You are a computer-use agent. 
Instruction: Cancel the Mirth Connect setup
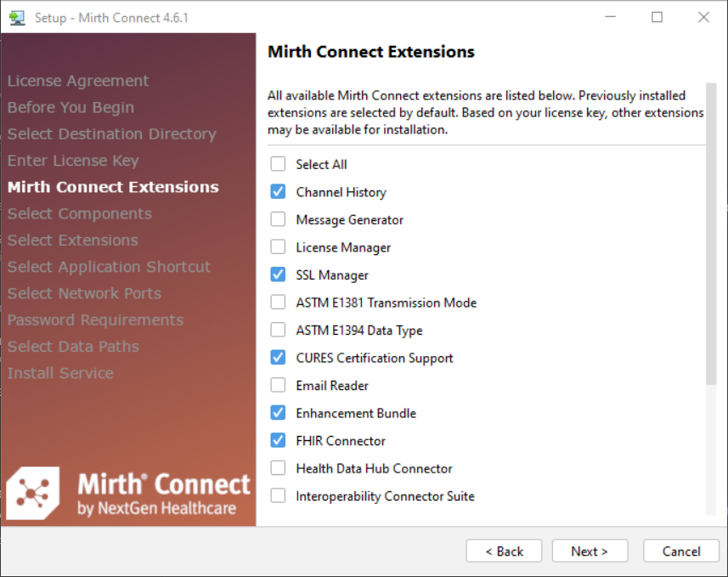[681, 552]
